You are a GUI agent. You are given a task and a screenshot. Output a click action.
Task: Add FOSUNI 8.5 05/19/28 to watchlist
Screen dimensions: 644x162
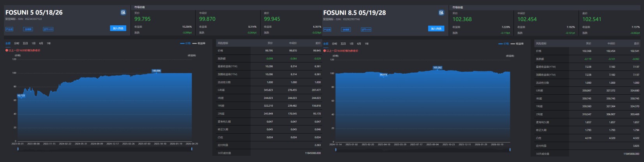coord(436,28)
